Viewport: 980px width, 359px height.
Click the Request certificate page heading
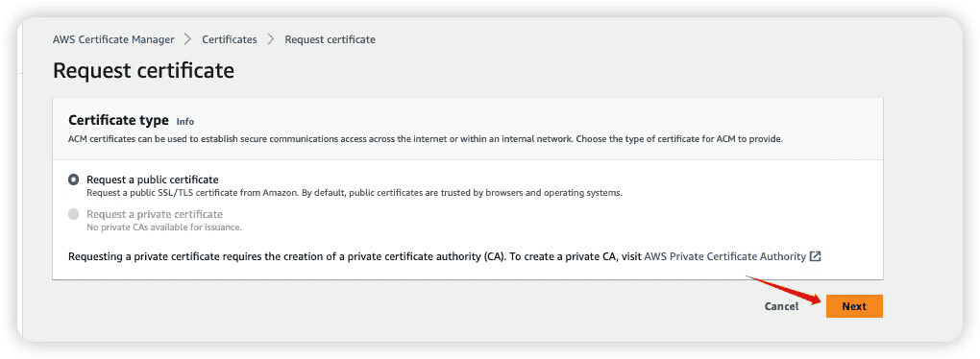click(144, 70)
